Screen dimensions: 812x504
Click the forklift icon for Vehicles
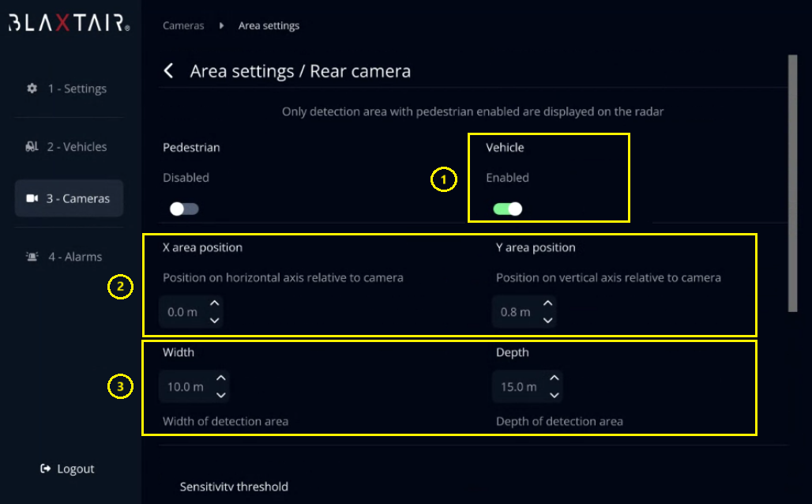tap(32, 146)
